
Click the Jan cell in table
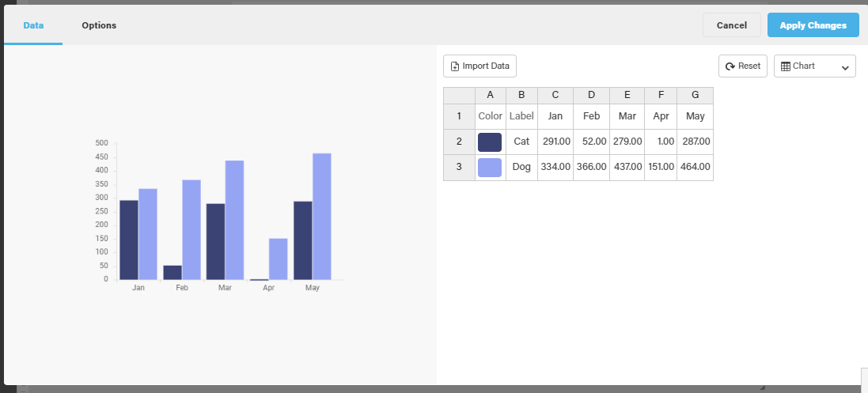click(x=555, y=116)
